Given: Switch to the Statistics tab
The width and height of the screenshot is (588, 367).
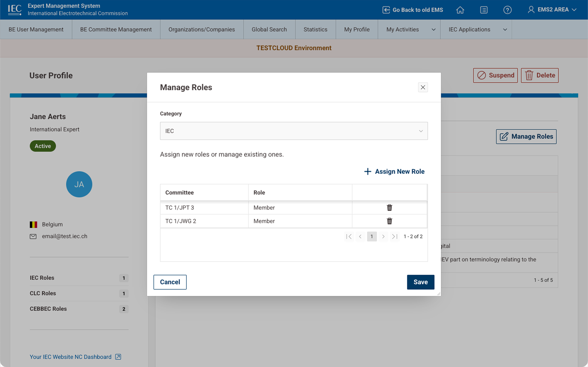Looking at the screenshot, I should [315, 29].
